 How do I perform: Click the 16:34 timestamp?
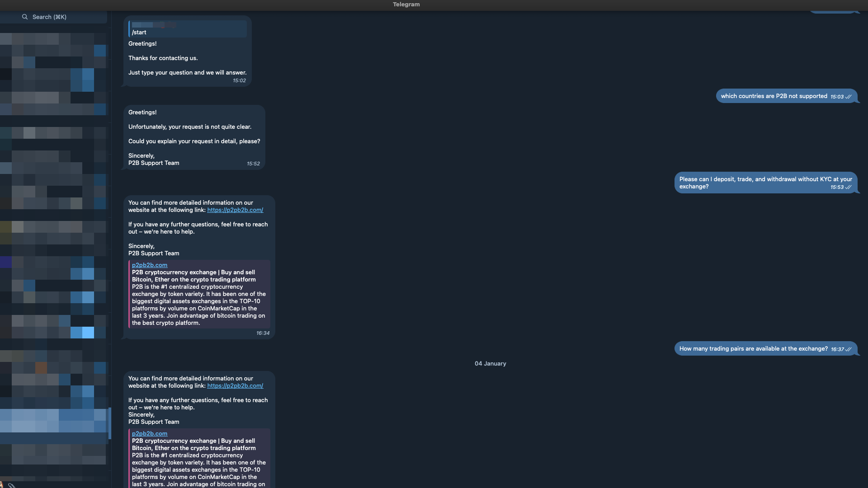(263, 333)
